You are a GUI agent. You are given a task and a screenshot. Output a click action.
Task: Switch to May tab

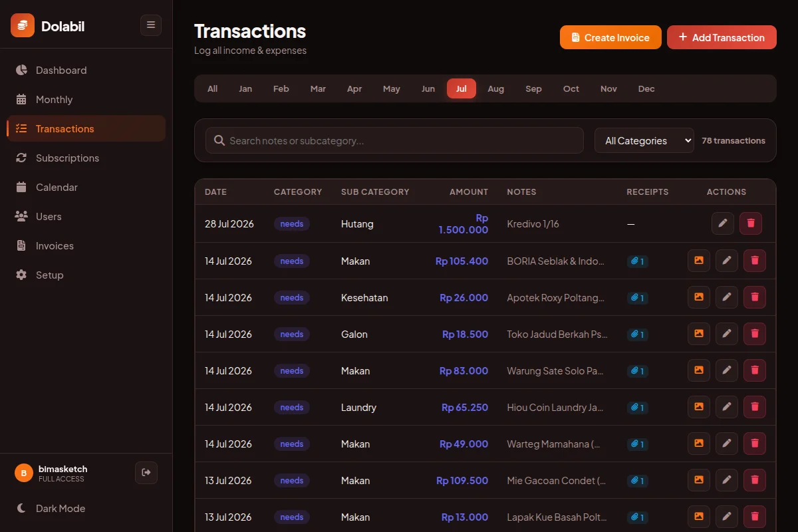392,88
